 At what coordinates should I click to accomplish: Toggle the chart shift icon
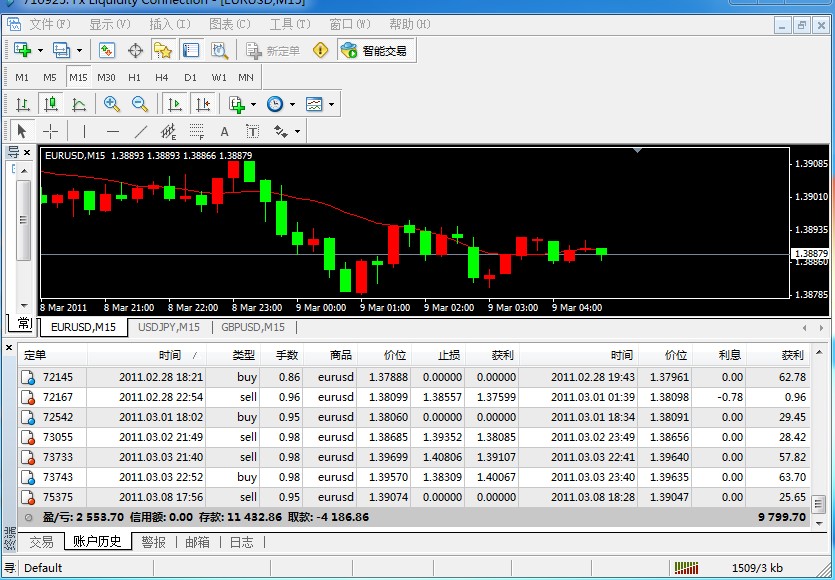[x=203, y=104]
